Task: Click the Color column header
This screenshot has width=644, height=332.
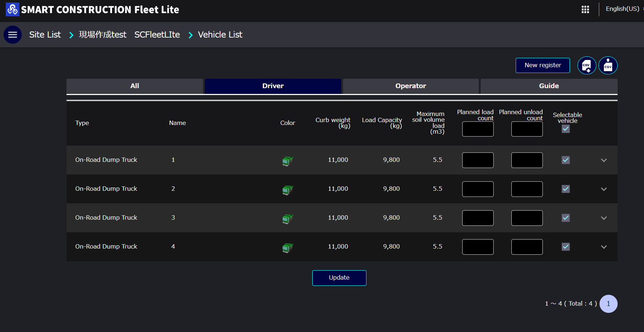Action: point(288,123)
